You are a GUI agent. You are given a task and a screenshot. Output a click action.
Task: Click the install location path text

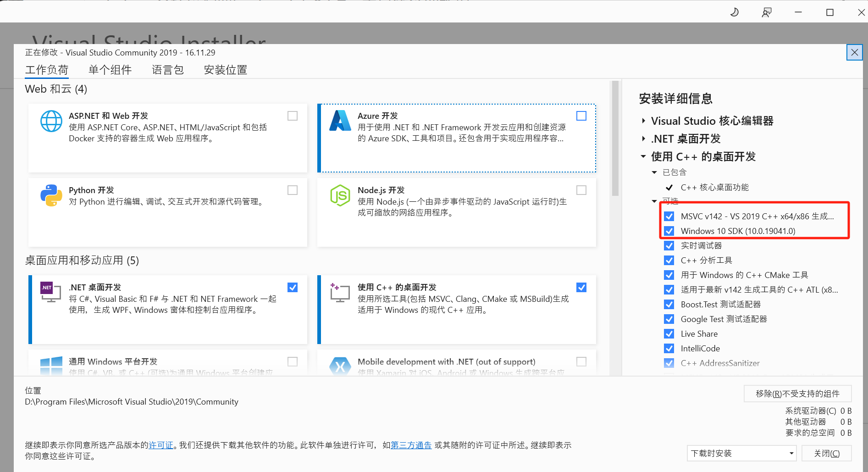132,402
